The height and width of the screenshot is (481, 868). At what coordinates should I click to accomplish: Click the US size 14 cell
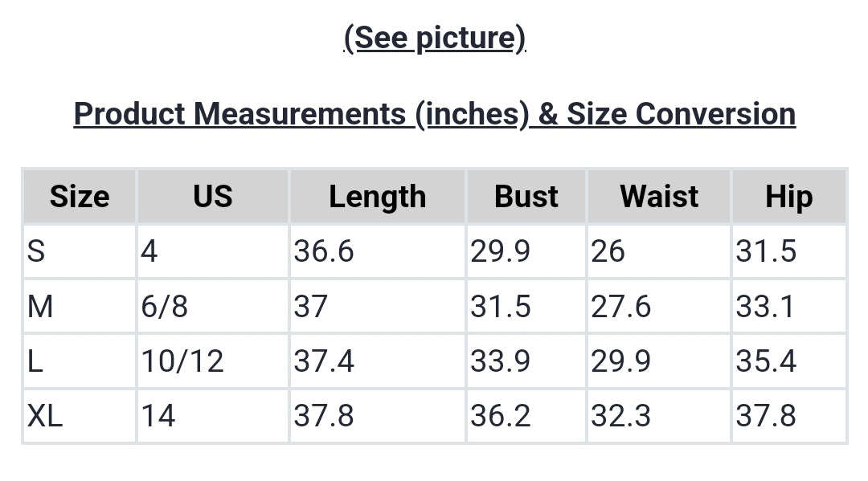[x=158, y=416]
